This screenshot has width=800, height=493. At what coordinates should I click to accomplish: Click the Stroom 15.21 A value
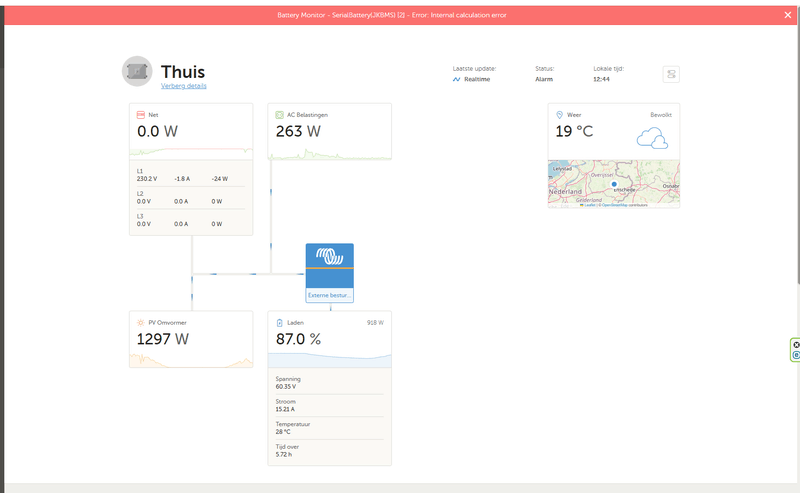point(285,409)
